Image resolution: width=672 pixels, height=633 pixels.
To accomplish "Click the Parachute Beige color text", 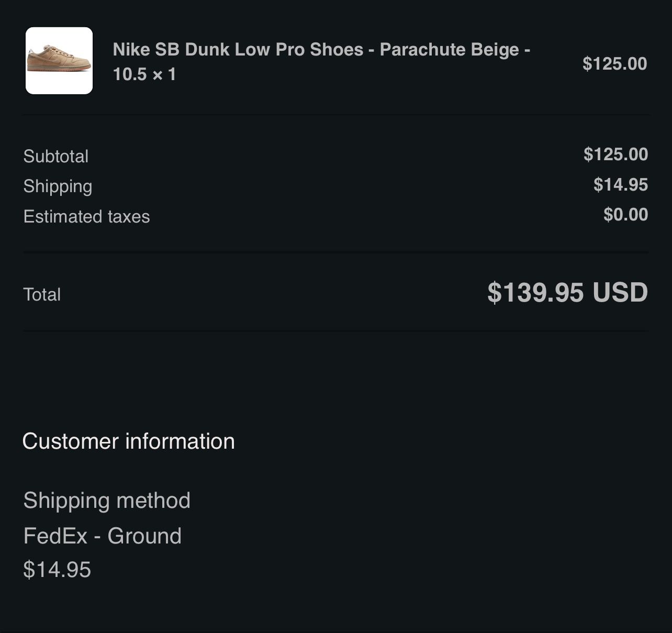I will click(449, 50).
